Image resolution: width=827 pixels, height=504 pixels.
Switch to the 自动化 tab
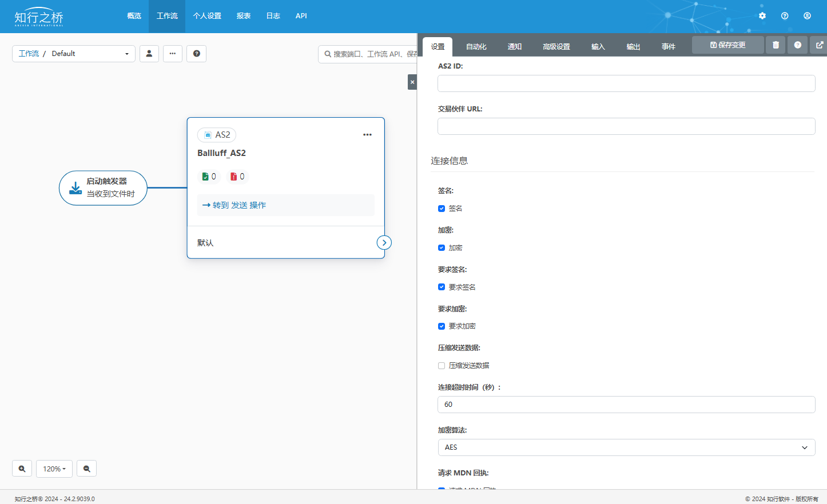click(x=476, y=47)
